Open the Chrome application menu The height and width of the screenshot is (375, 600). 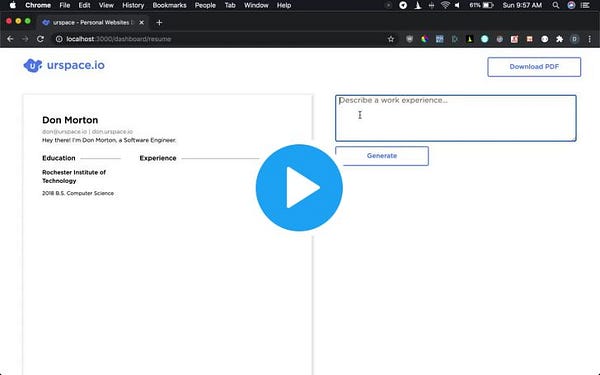pos(38,5)
